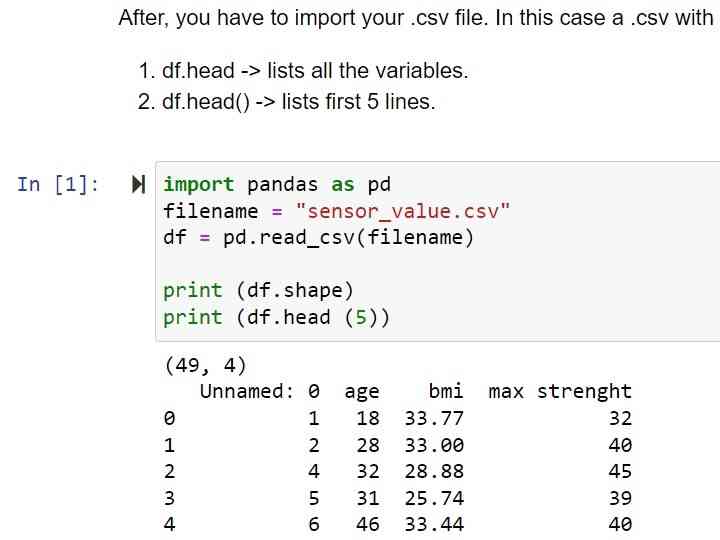Click the 'age' column header in output

(362, 393)
